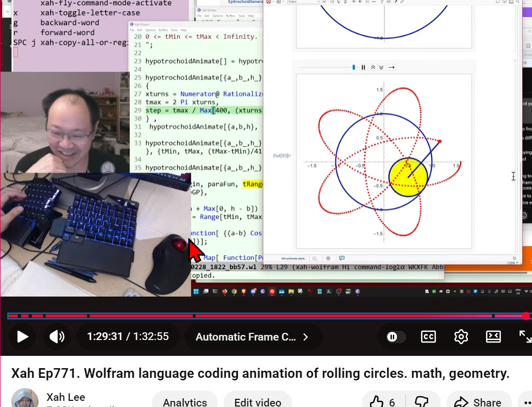Toggle the animation direction arrow
The image size is (532, 407).
391,67
